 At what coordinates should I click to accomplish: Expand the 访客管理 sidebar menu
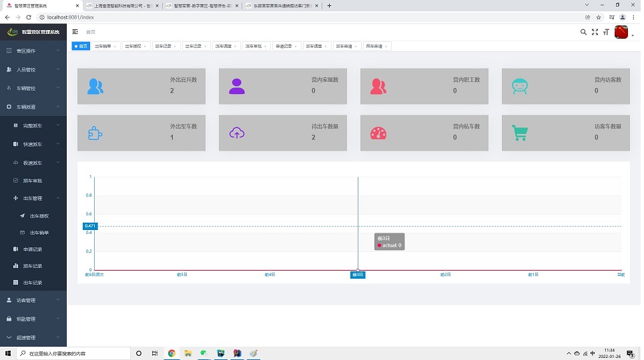click(33, 300)
